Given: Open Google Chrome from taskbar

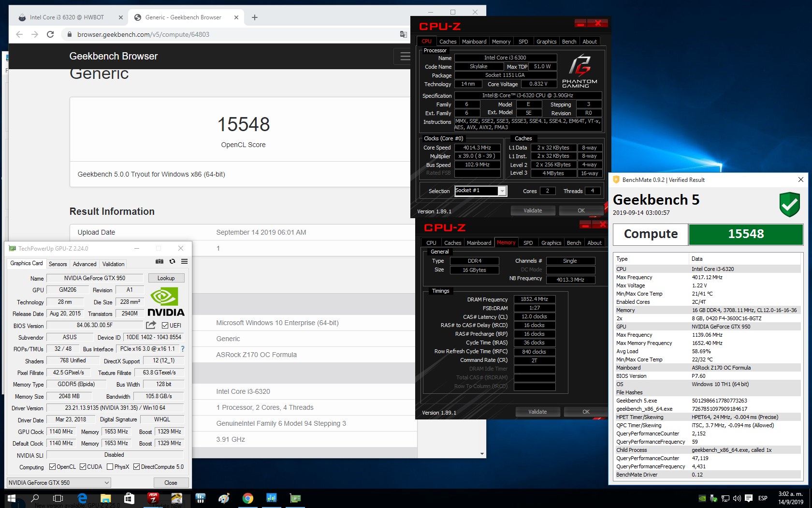Looking at the screenshot, I should pyautogui.click(x=247, y=498).
